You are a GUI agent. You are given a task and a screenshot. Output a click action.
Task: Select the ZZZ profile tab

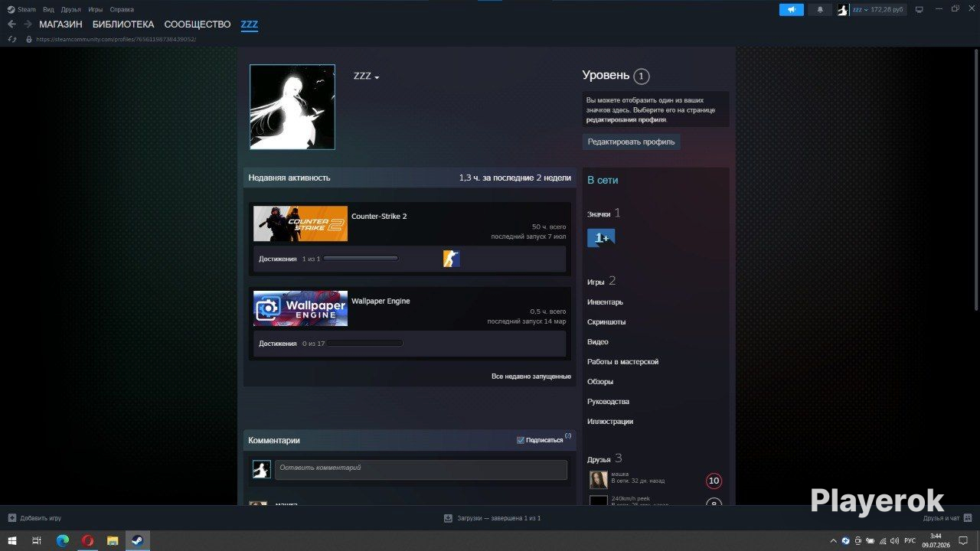tap(250, 24)
